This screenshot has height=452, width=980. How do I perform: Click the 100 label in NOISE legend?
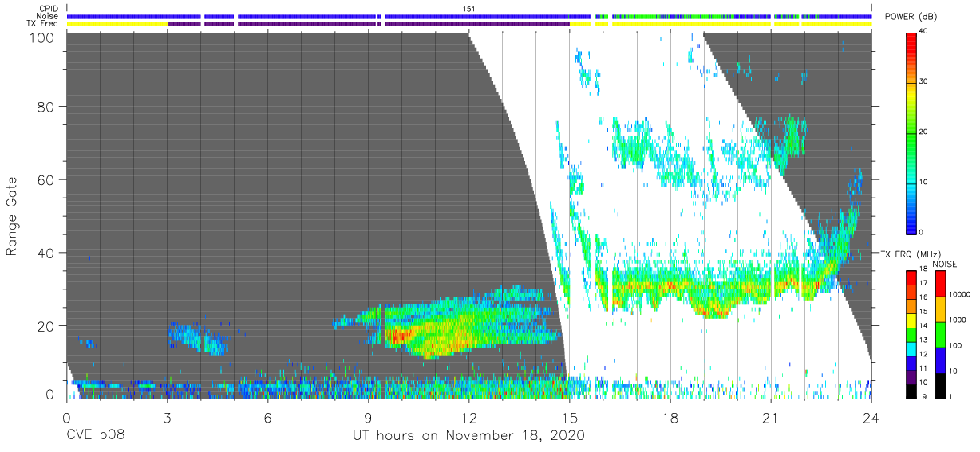(x=956, y=346)
